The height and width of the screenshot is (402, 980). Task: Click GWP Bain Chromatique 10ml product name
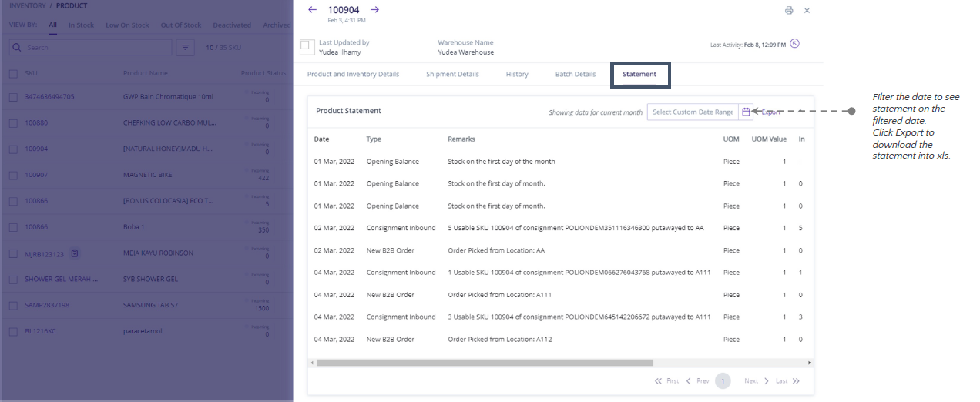(168, 97)
